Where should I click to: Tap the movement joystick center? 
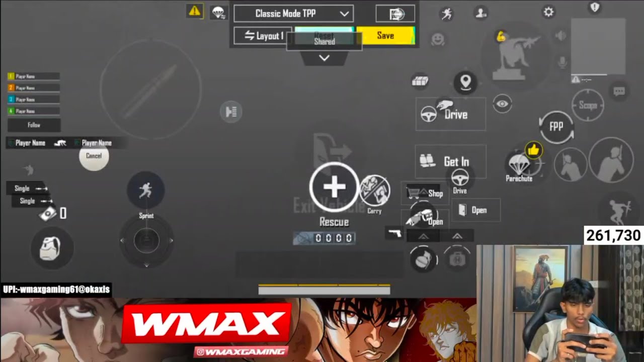tap(146, 241)
